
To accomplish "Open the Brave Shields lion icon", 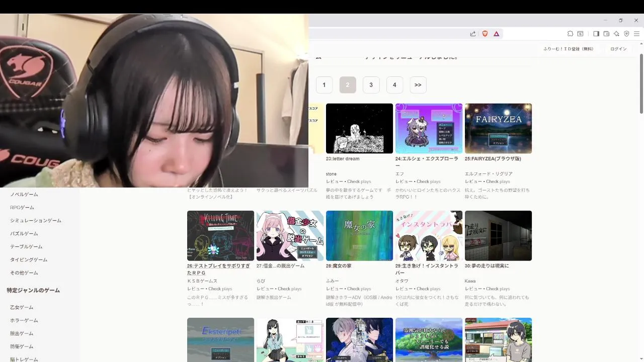I will 485,34.
